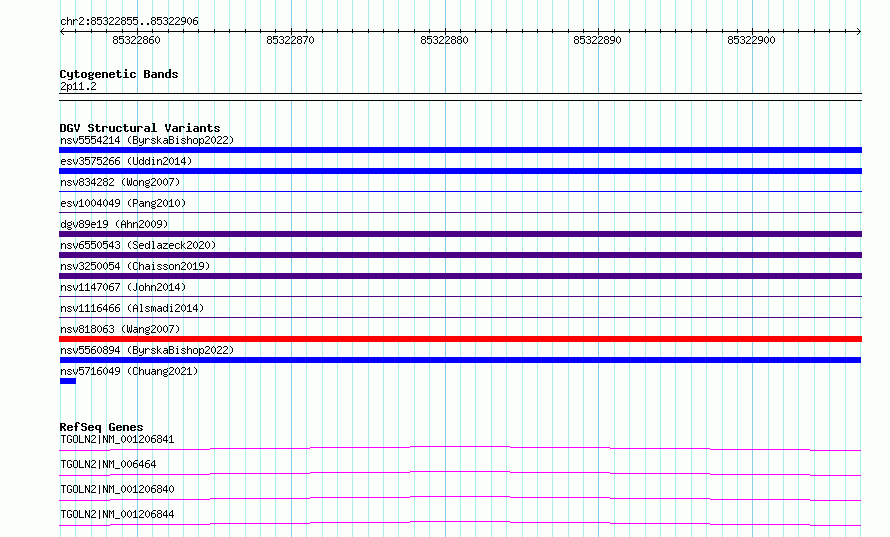890x537 pixels.
Task: Open the nsv818063 (Wang2007) variant entry
Action: [120, 329]
